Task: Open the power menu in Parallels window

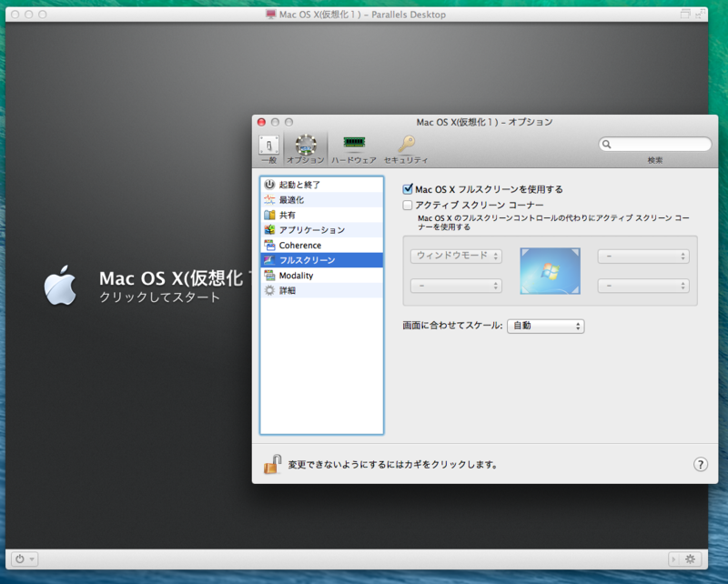Action: [x=25, y=559]
